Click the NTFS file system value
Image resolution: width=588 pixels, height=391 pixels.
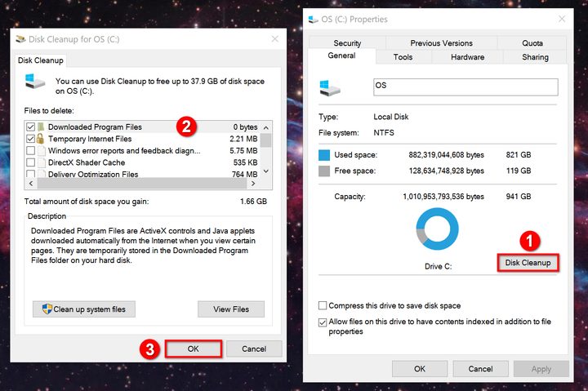384,133
